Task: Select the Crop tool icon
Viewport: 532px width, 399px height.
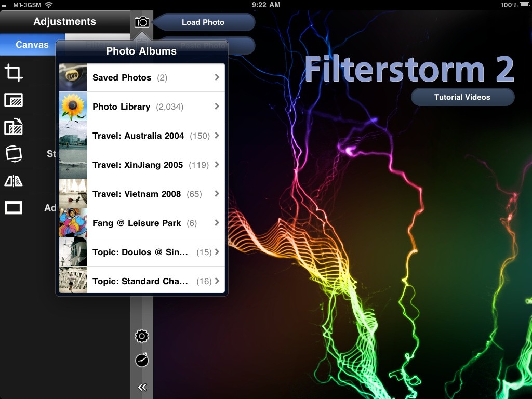Action: pos(14,73)
